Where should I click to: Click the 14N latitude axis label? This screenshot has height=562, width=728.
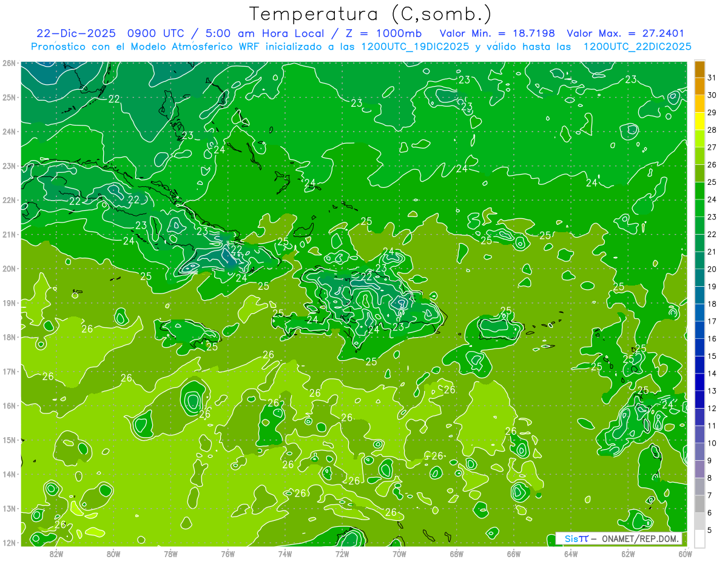tap(8, 474)
